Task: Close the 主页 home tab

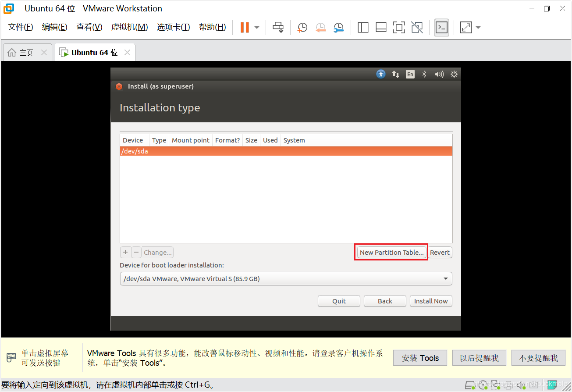Action: (x=44, y=53)
